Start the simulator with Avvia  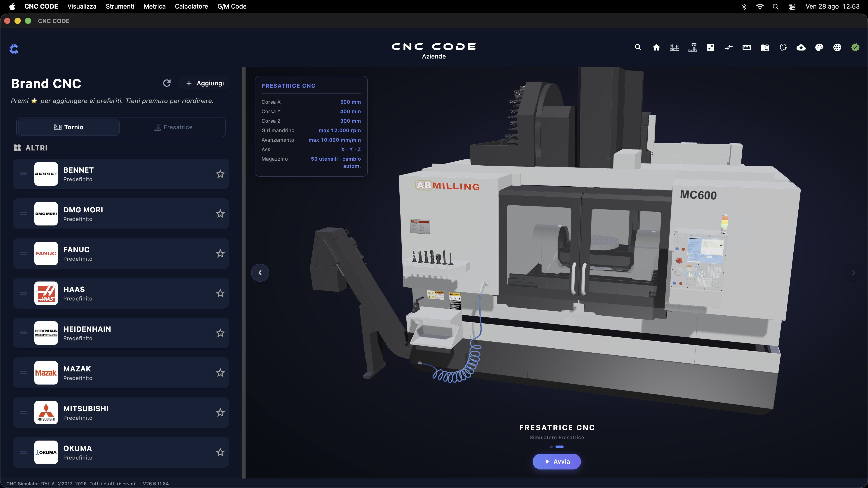[557, 461]
